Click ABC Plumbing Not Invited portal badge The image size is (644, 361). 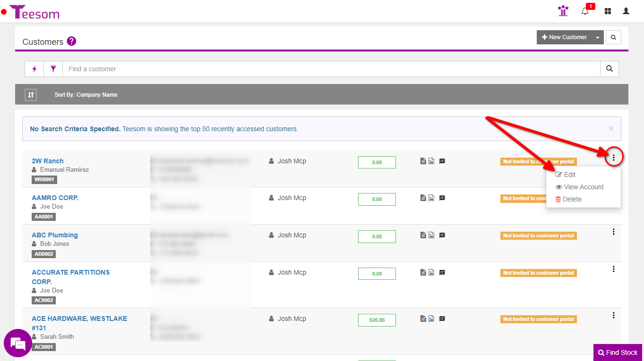[539, 235]
